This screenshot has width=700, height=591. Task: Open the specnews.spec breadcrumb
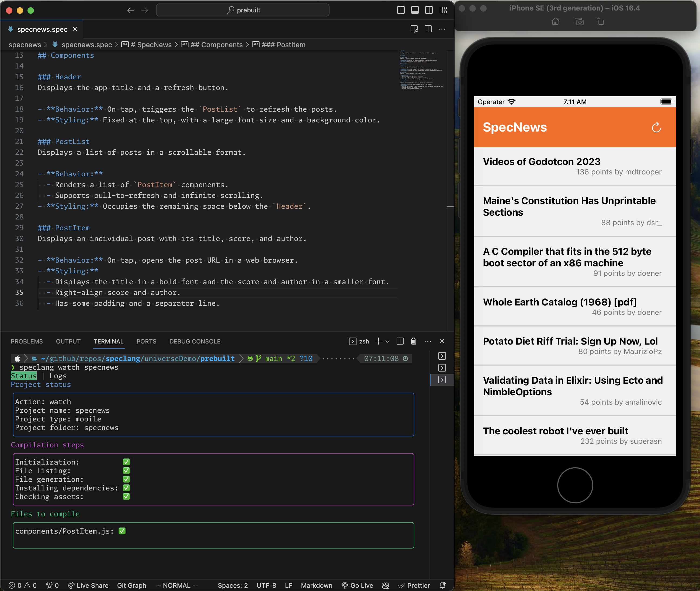coord(82,44)
